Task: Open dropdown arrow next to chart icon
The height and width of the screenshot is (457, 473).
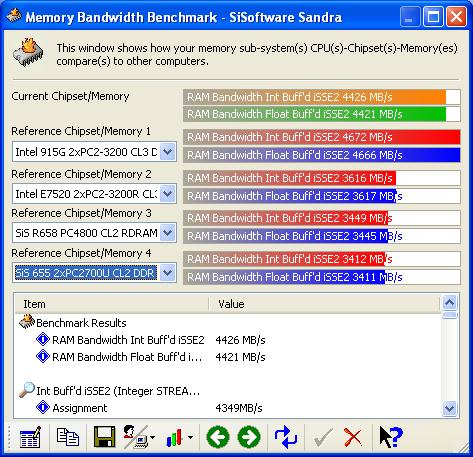Action: click(x=190, y=437)
